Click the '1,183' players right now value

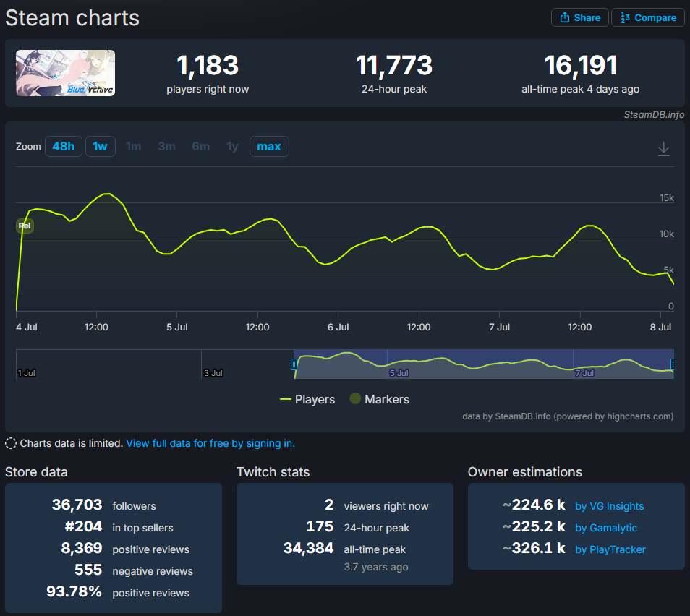pyautogui.click(x=208, y=65)
